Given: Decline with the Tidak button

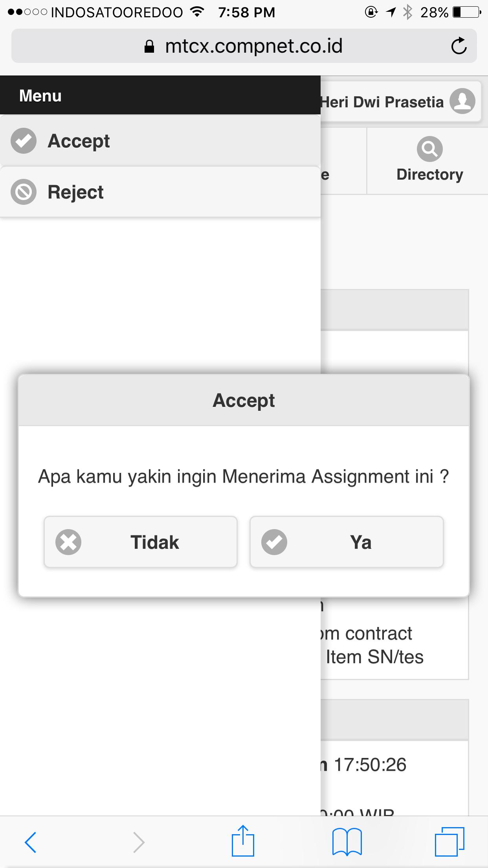Looking at the screenshot, I should pos(141,542).
